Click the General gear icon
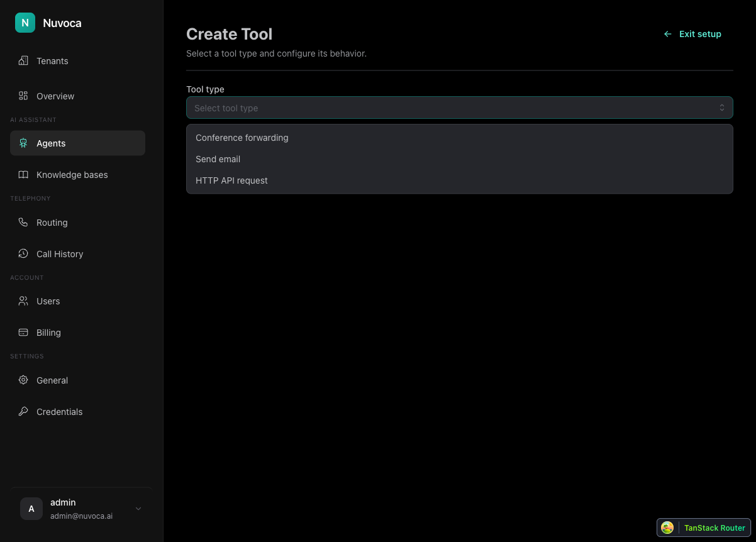 [x=23, y=380]
